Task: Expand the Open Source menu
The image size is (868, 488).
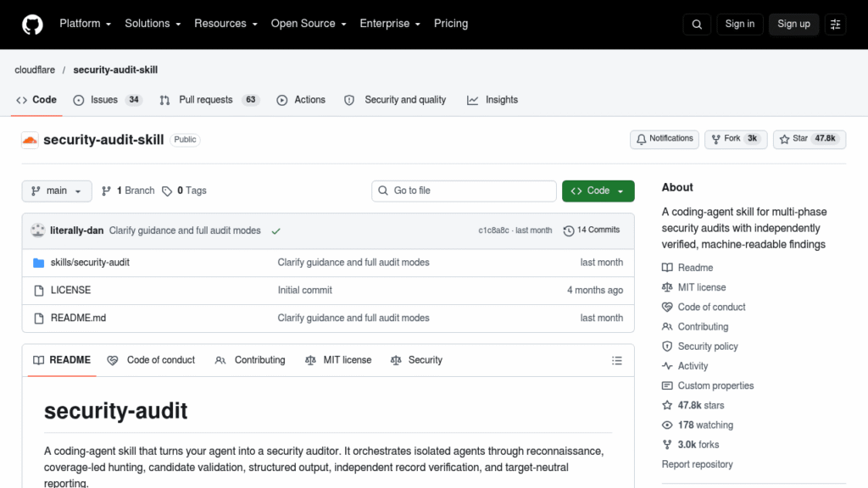Action: 309,24
